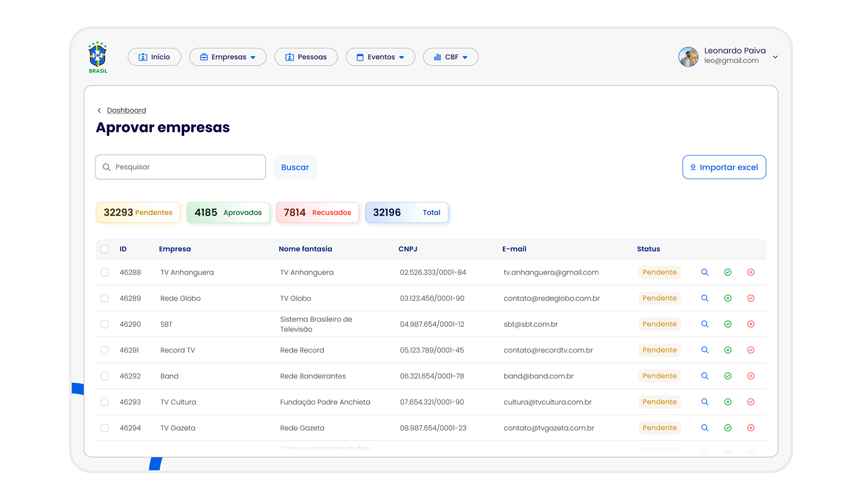Expand the Empresas dropdown menu

228,57
